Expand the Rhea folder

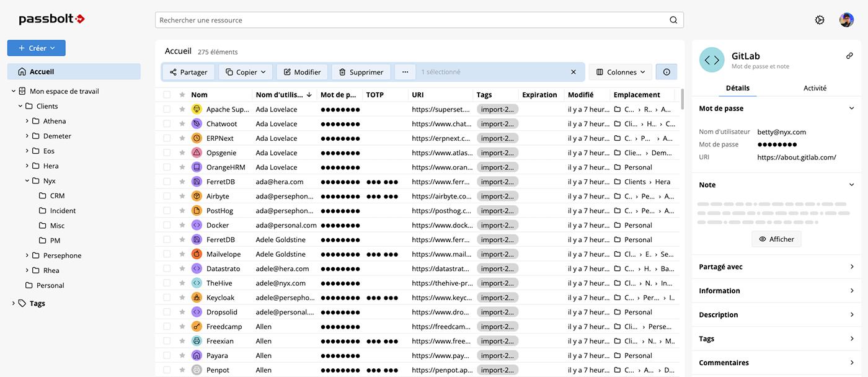point(27,270)
